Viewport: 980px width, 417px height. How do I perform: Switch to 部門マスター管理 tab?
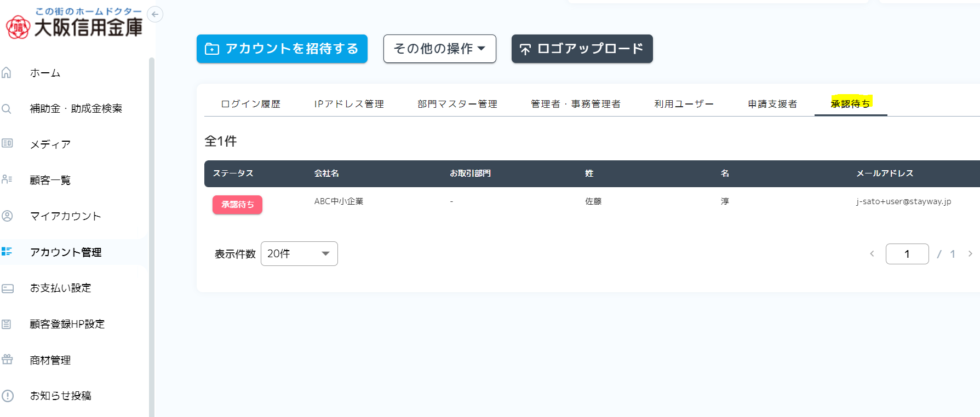[457, 104]
